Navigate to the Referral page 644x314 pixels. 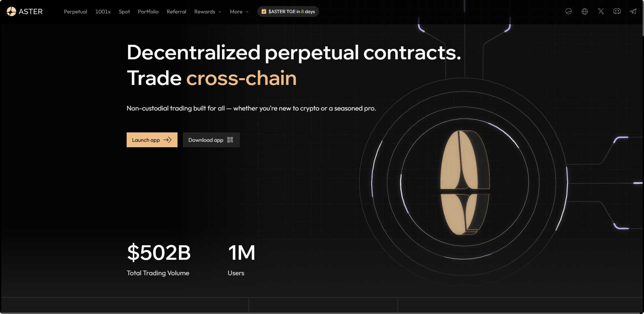point(176,11)
